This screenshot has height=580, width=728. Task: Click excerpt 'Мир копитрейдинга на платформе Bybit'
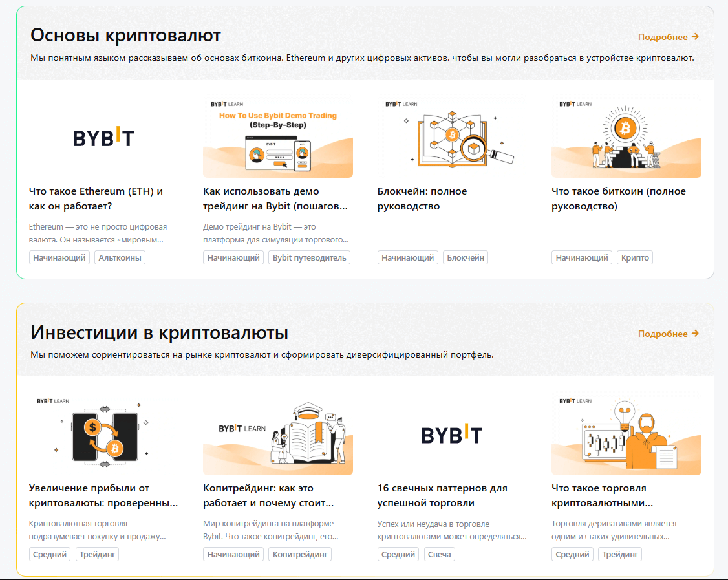pos(271,530)
